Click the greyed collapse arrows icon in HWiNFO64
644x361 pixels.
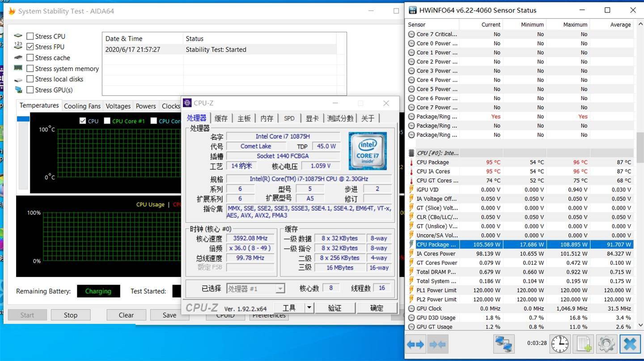tap(437, 344)
